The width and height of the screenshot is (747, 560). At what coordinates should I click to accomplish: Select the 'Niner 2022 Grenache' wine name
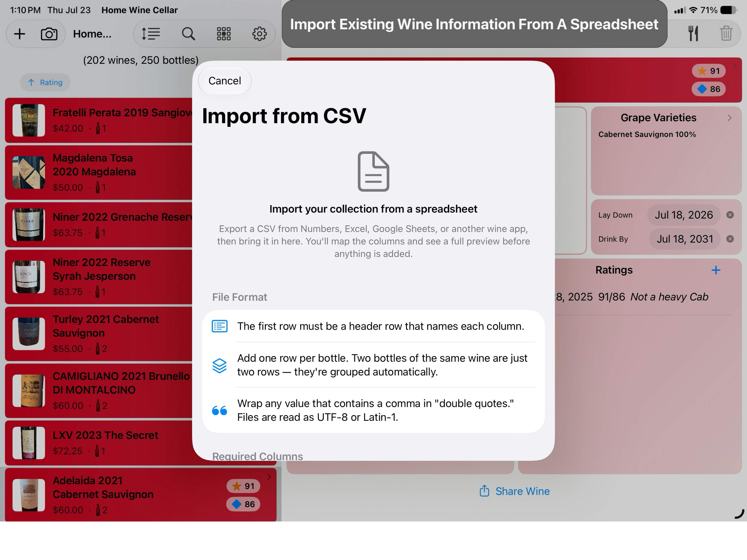(x=122, y=217)
